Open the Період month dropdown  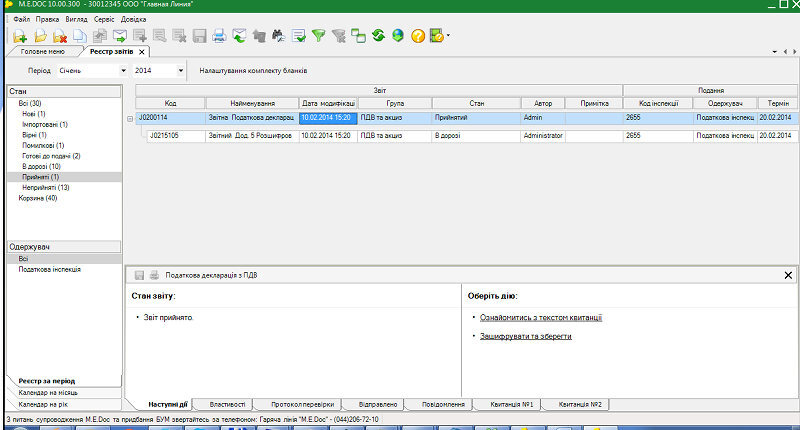tap(123, 71)
